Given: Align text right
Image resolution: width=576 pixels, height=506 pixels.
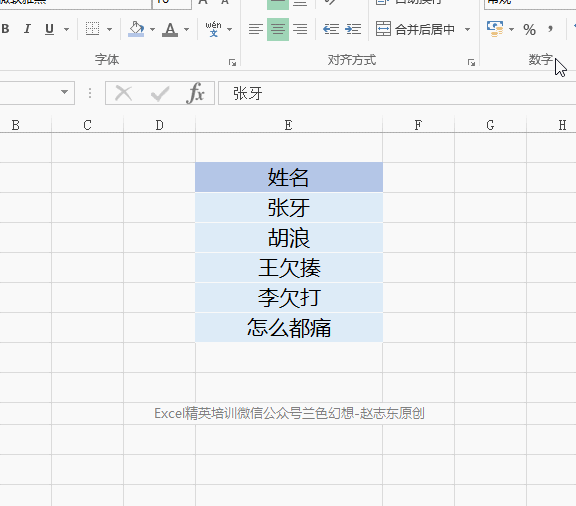Looking at the screenshot, I should [300, 29].
